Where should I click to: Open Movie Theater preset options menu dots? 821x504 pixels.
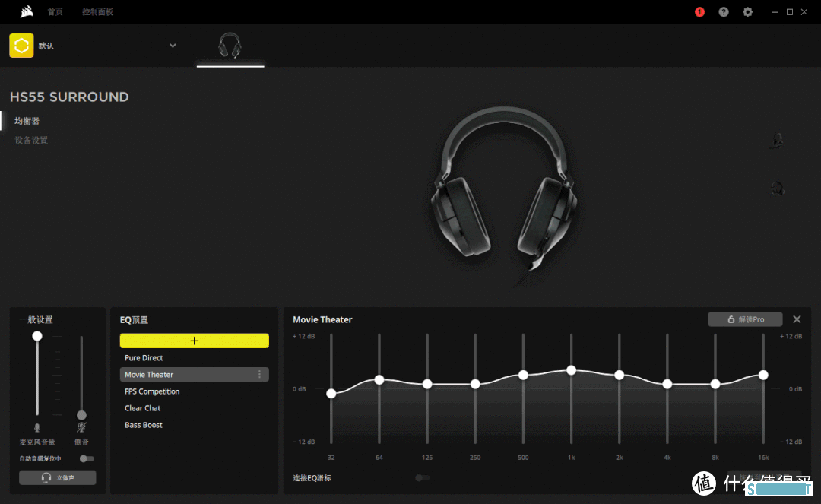pos(260,375)
